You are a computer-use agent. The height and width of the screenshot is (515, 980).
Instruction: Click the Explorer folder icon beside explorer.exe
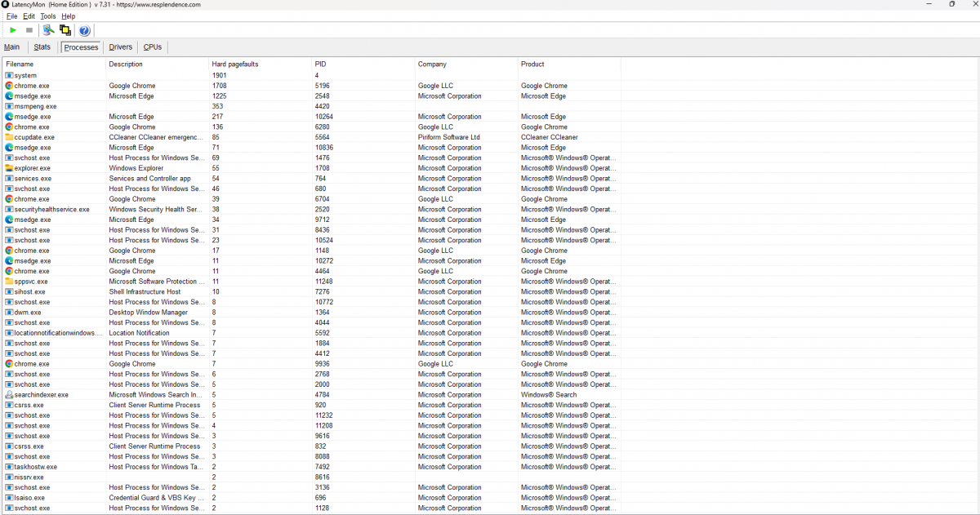(9, 168)
